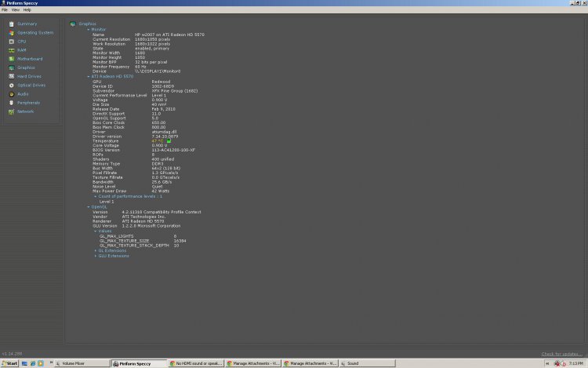Switch to Volume Mixer taskbar window
The image size is (588, 368).
[x=82, y=363]
